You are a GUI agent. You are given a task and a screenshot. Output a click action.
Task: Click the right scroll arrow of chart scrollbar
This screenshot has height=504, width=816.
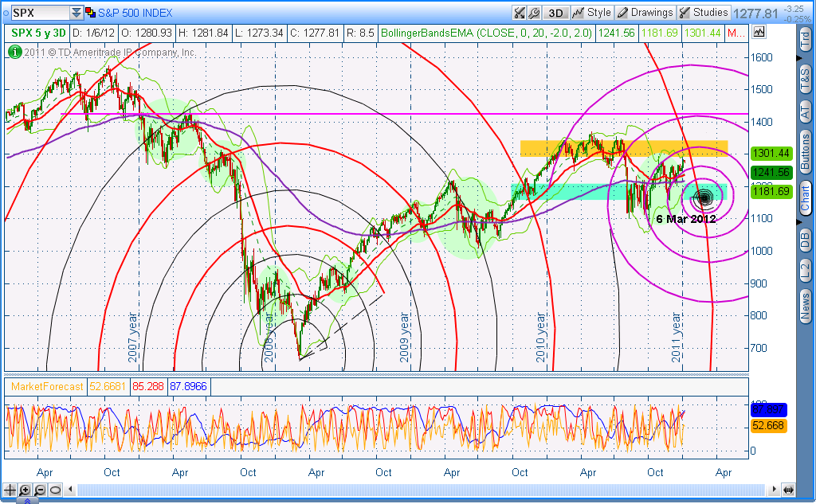[x=775, y=490]
